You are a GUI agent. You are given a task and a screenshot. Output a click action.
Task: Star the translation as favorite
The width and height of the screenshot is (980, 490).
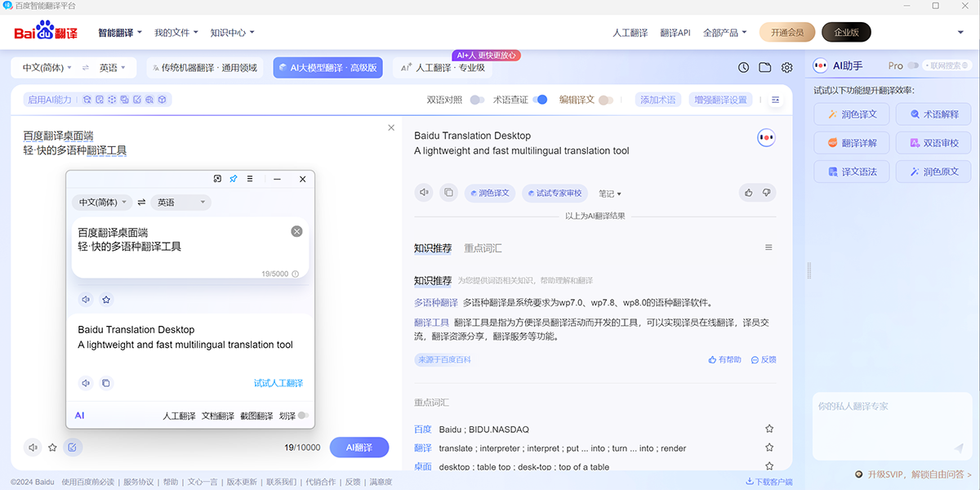106,299
